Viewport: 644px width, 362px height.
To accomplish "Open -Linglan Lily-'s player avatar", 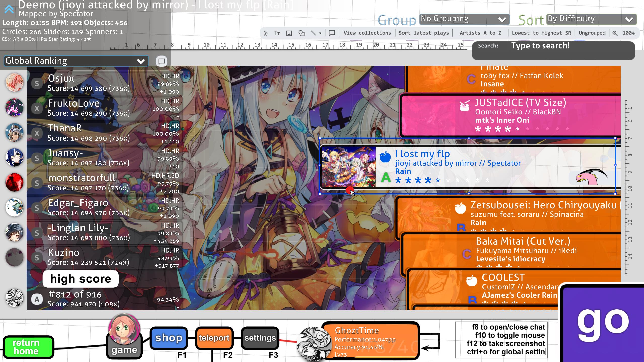I will click(15, 232).
